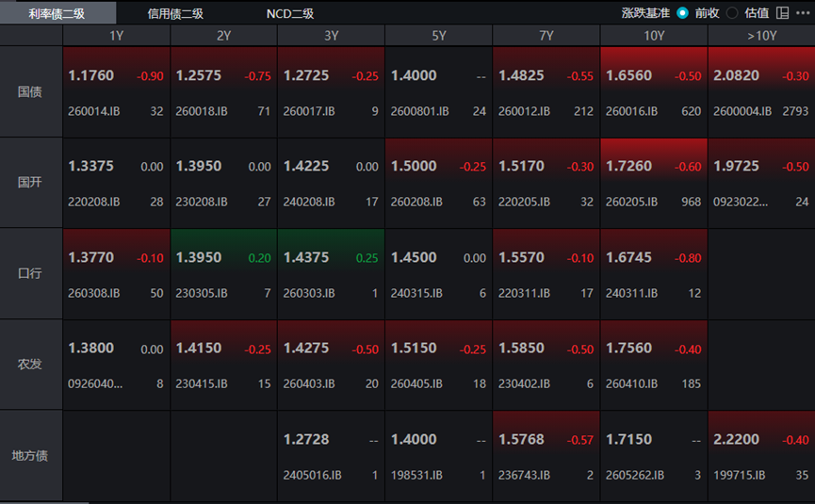The height and width of the screenshot is (504, 815).
Task: Switch to the 利率债二级 tab
Action: 57,13
